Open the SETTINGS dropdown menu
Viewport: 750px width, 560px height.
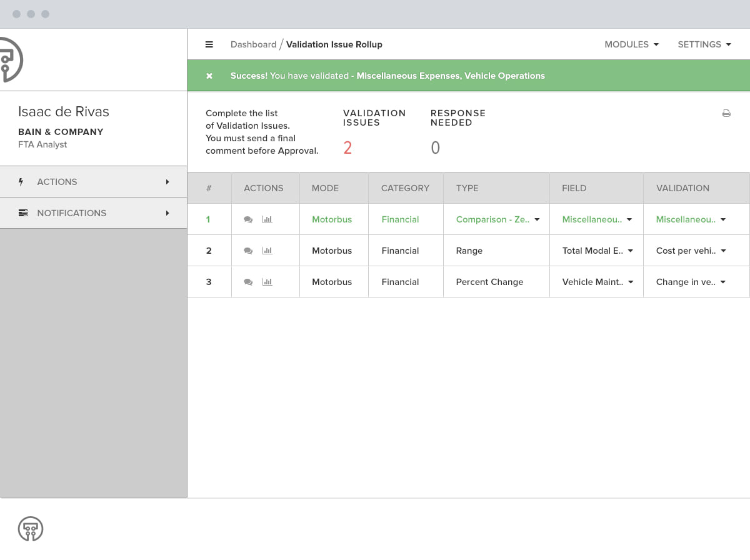coord(704,44)
